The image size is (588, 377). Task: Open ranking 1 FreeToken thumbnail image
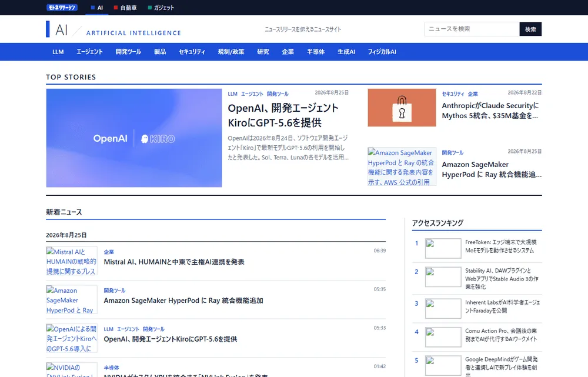pos(443,248)
